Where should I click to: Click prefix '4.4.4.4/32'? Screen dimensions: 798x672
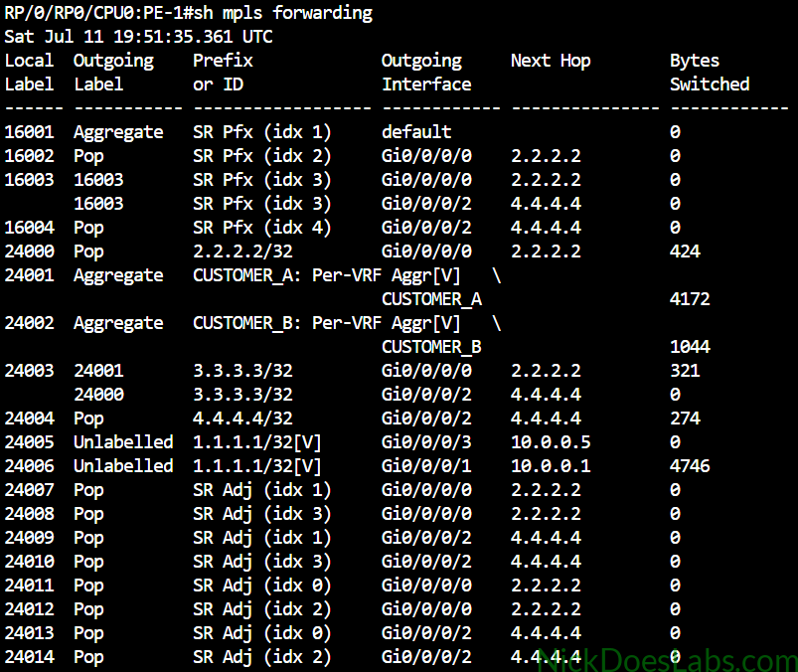pos(242,418)
